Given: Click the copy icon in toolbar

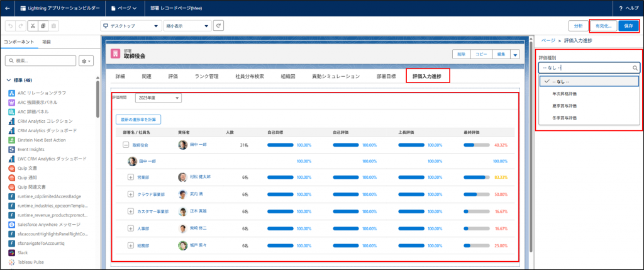Looking at the screenshot, I should point(43,26).
